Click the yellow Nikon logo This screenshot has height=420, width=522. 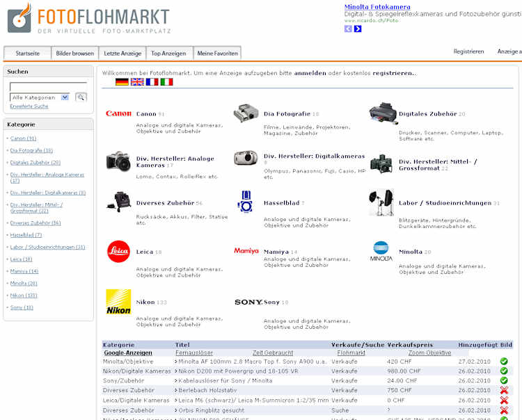click(x=118, y=302)
